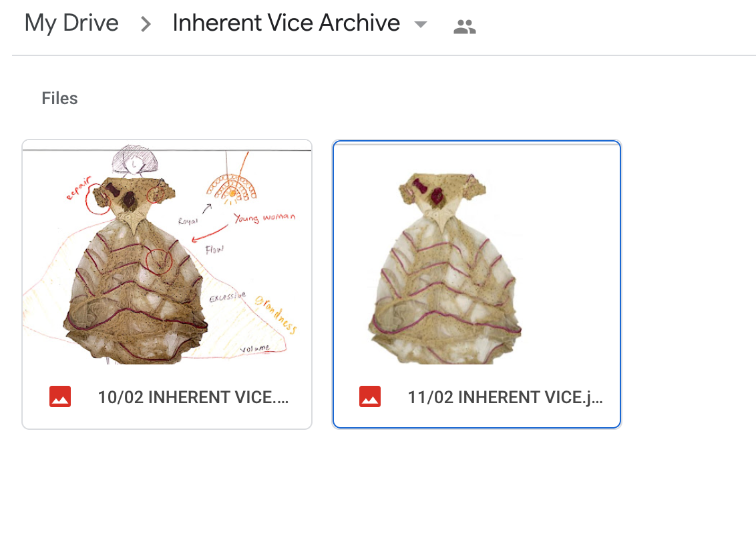Click the dark red bow on second dress image
The height and width of the screenshot is (550, 756).
point(420,185)
